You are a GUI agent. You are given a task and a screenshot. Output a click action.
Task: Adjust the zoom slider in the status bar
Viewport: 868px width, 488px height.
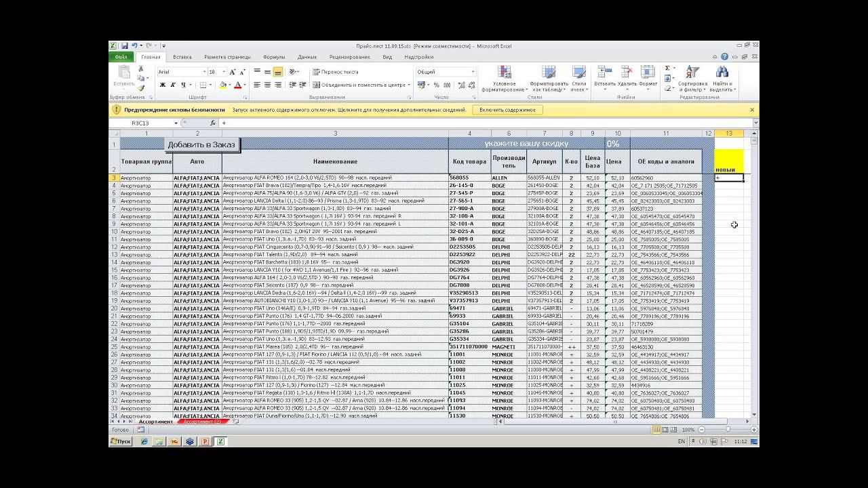(727, 430)
